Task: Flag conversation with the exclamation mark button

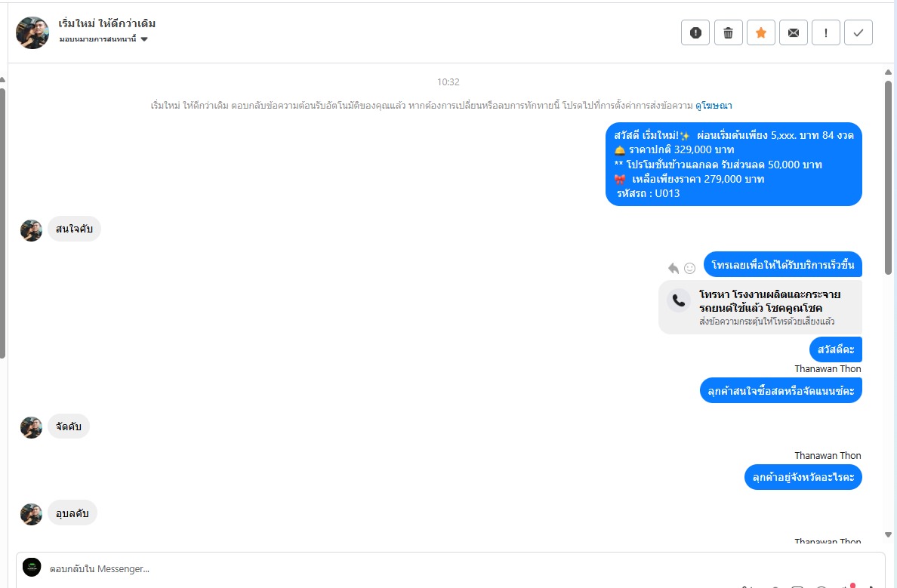Action: coord(825,32)
